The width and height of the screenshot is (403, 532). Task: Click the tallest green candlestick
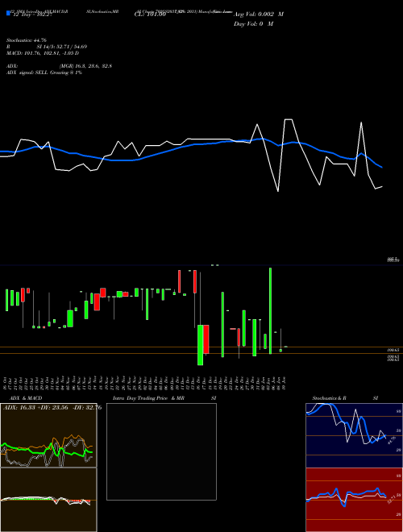click(270, 311)
